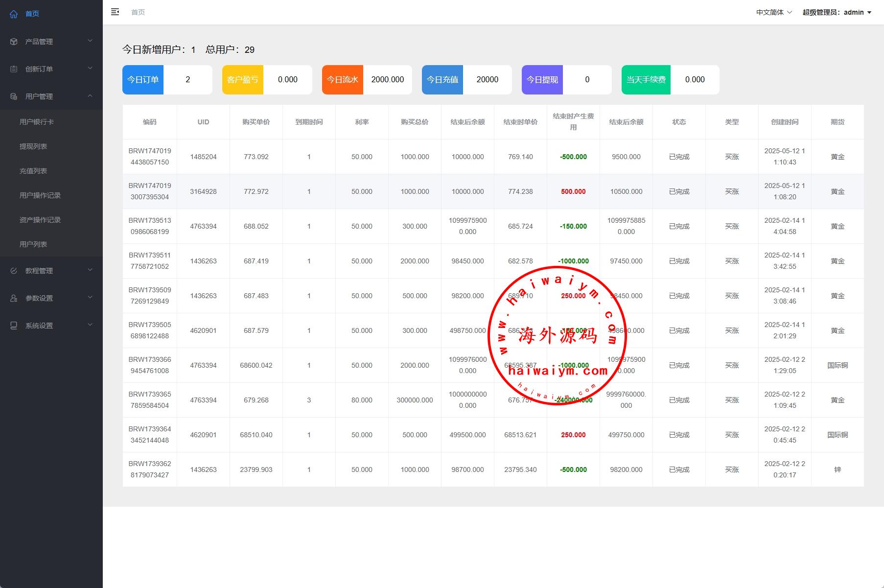Collapse the 用户管理 submenu chevron
This screenshot has height=588, width=884.
pyautogui.click(x=90, y=96)
